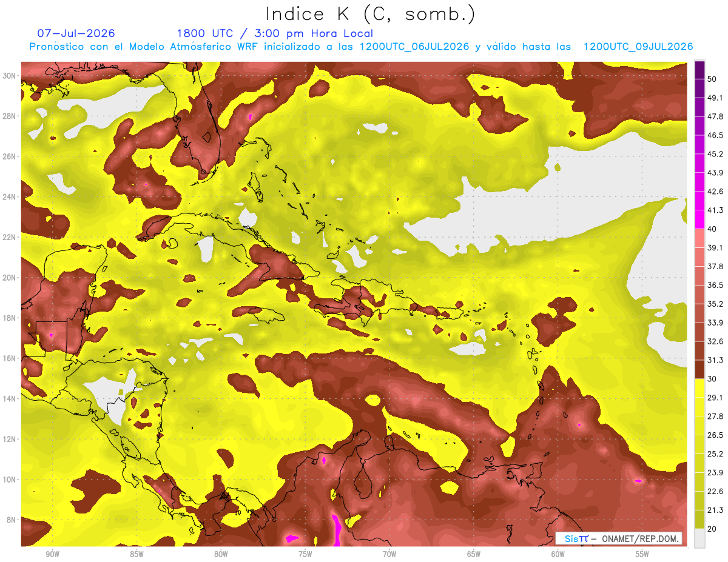Image resolution: width=728 pixels, height=562 pixels.
Task: Click the legend value "39.1"
Action: click(715, 248)
